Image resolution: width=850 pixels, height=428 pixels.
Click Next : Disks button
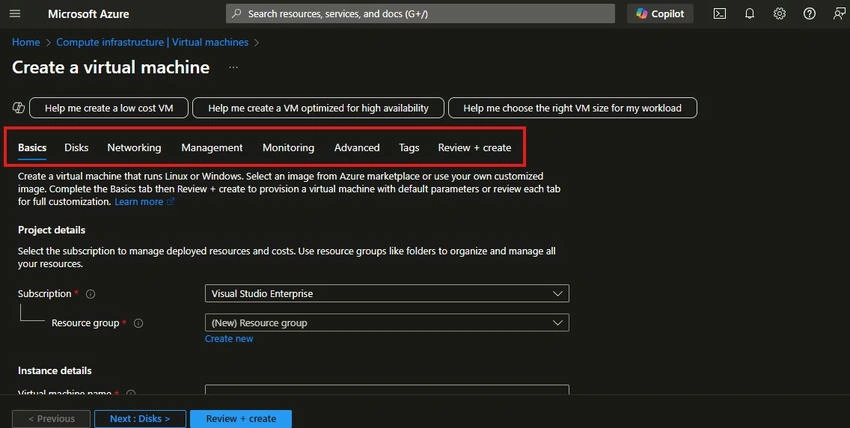click(140, 419)
